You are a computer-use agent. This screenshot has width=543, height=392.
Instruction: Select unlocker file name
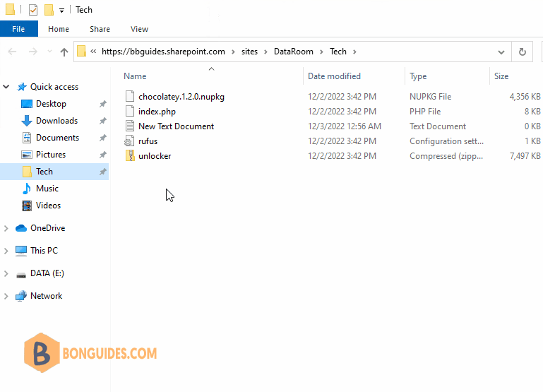point(155,156)
